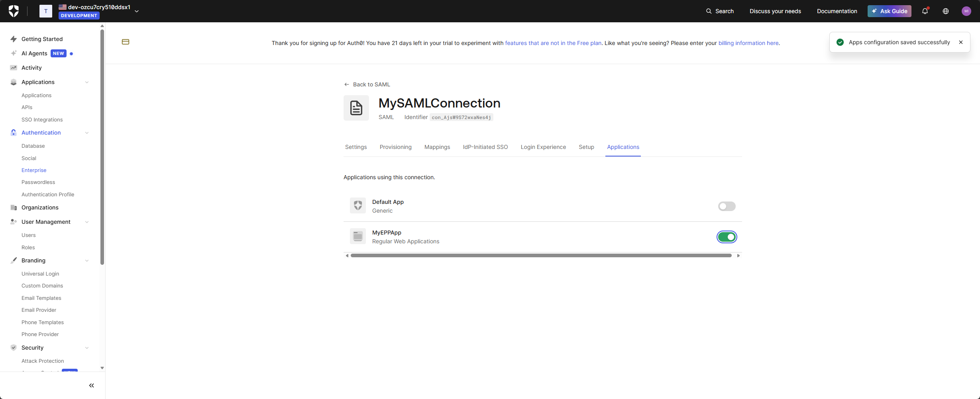Image resolution: width=980 pixels, height=399 pixels.
Task: Collapse the Authentication section
Action: click(x=87, y=133)
